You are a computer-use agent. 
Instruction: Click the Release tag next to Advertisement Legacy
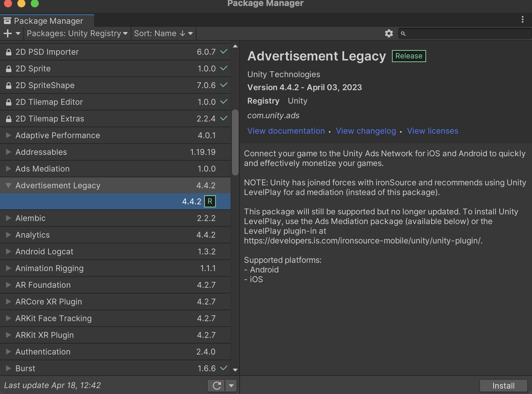(409, 56)
